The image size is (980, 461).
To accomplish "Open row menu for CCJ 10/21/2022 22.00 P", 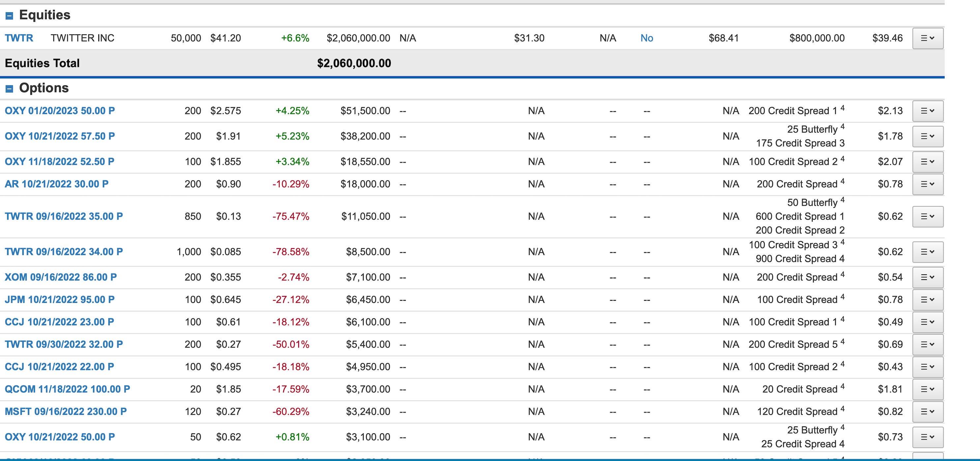I will pos(928,367).
